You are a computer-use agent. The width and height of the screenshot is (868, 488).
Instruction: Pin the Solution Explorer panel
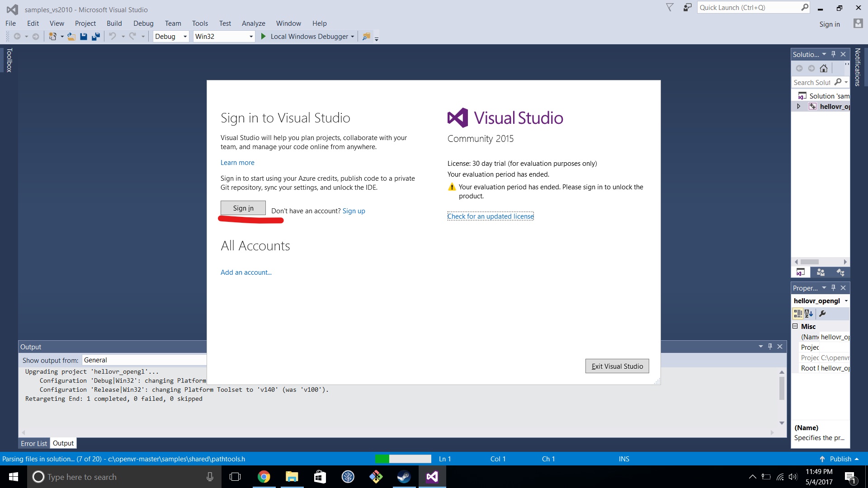pyautogui.click(x=833, y=54)
